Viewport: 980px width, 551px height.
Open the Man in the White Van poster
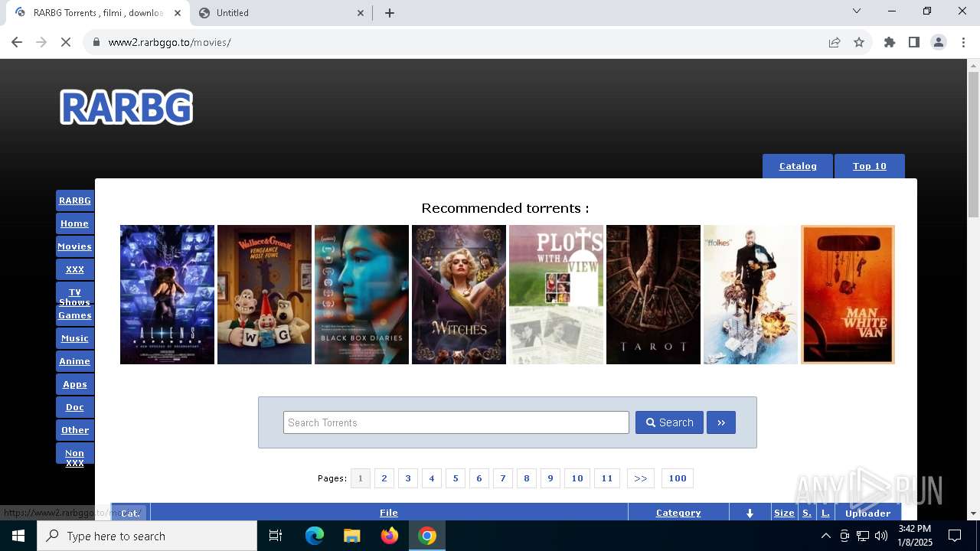[x=848, y=295]
